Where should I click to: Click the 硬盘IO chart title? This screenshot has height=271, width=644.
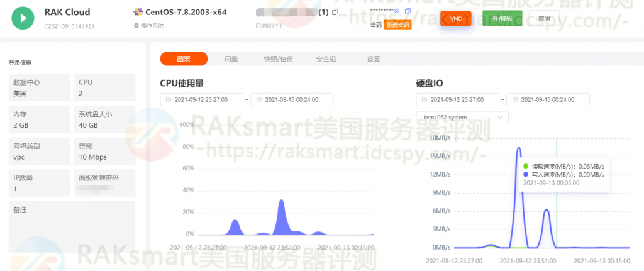(429, 84)
